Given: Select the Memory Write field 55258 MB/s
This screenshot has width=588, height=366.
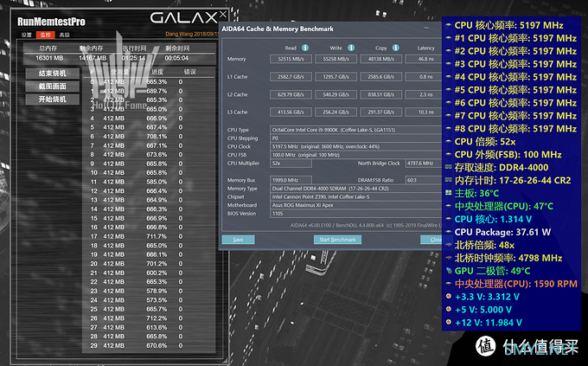Looking at the screenshot, I should (x=336, y=59).
